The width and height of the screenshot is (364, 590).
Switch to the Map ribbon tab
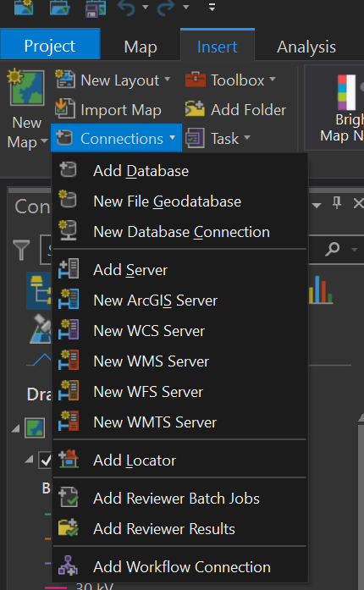[141, 47]
